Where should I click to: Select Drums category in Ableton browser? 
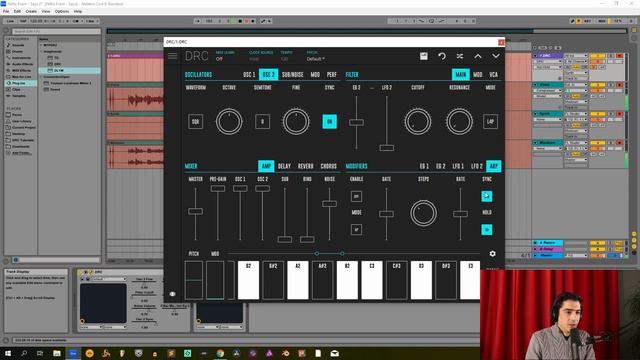(x=18, y=51)
